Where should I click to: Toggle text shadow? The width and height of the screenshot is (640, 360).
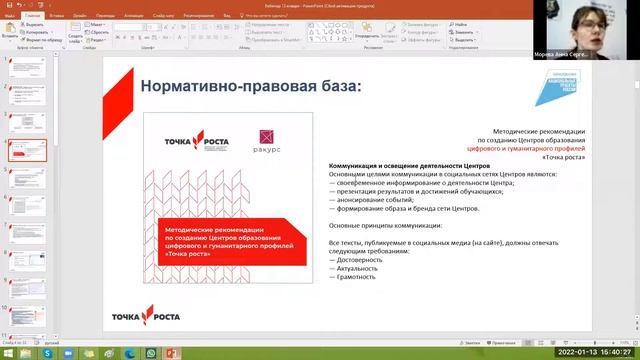click(x=139, y=38)
